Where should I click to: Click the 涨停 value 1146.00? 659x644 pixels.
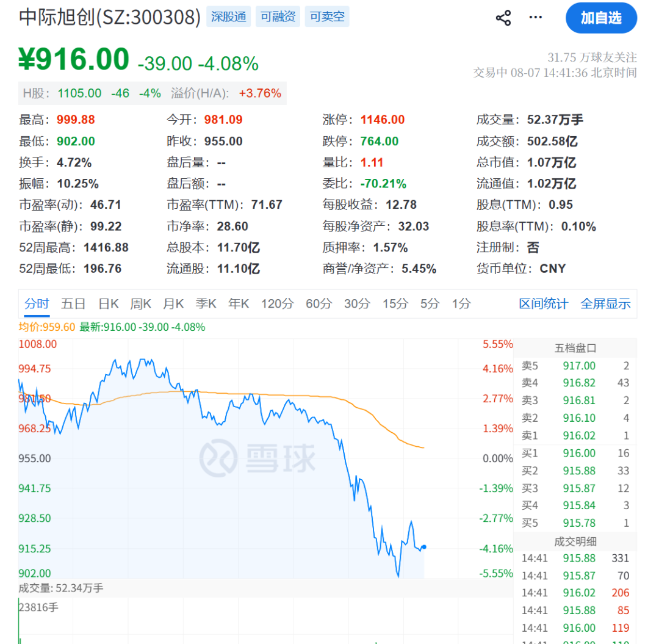(383, 120)
